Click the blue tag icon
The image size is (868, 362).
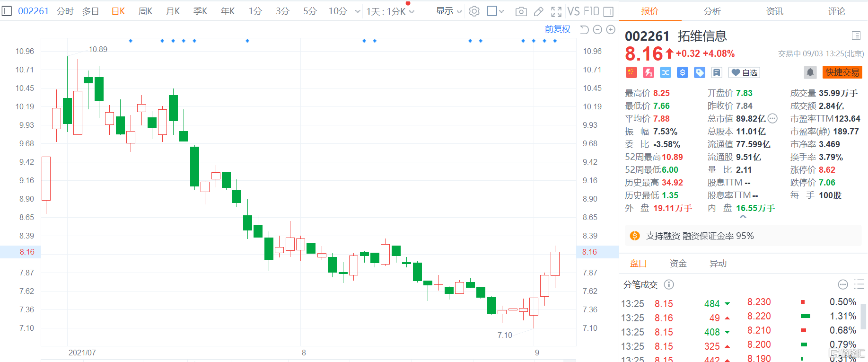(x=700, y=72)
